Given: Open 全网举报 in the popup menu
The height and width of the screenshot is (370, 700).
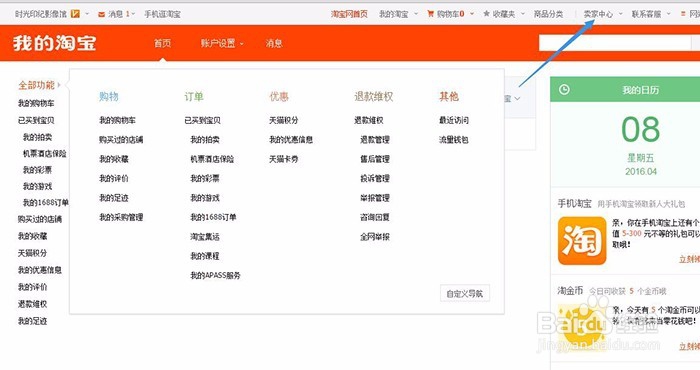Looking at the screenshot, I should [x=375, y=237].
